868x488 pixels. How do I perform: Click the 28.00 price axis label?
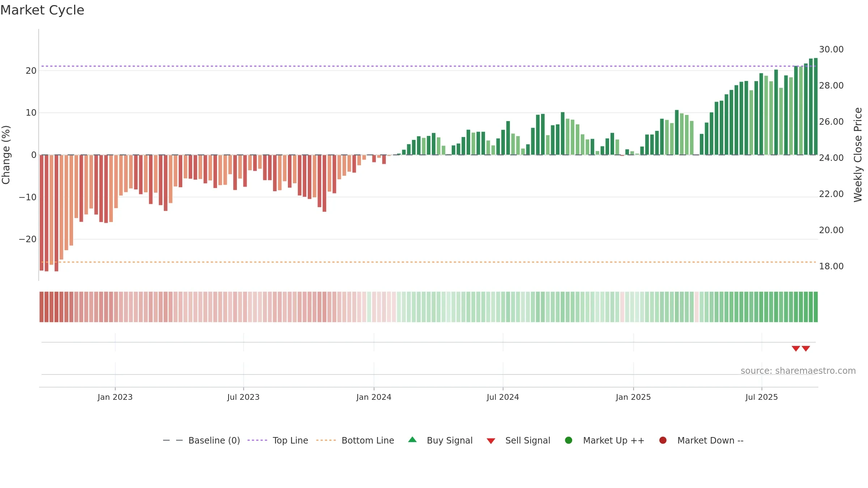(831, 86)
